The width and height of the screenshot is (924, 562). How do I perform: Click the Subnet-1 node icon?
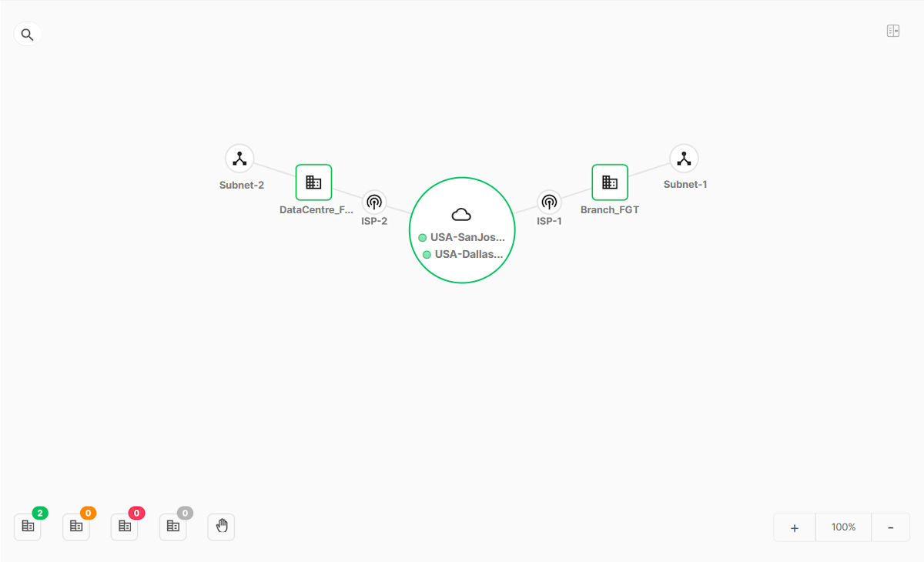tap(684, 158)
